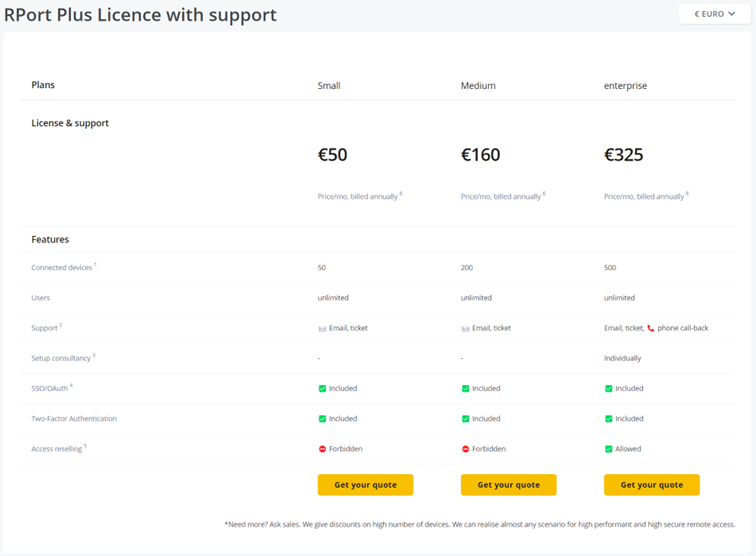Click the €50 price
Screen dimensions: 756x556
(332, 155)
